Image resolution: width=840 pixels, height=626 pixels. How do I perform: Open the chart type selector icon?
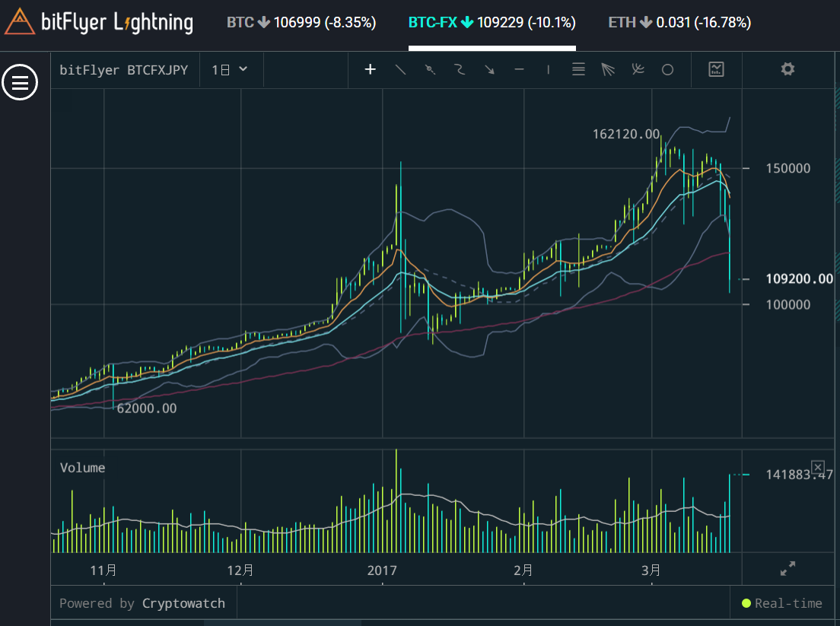[715, 69]
